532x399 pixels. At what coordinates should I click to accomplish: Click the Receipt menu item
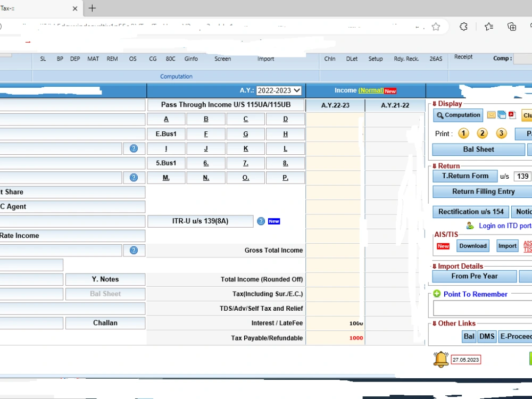coord(463,57)
